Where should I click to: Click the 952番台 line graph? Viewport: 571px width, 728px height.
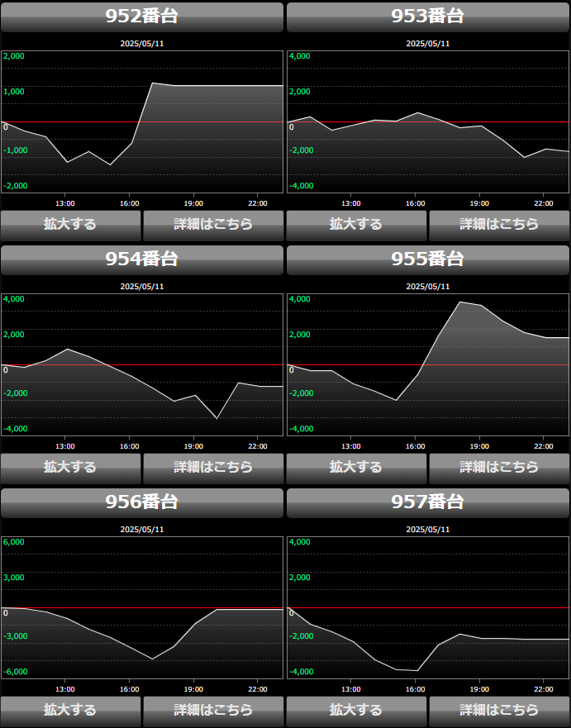tap(142, 121)
